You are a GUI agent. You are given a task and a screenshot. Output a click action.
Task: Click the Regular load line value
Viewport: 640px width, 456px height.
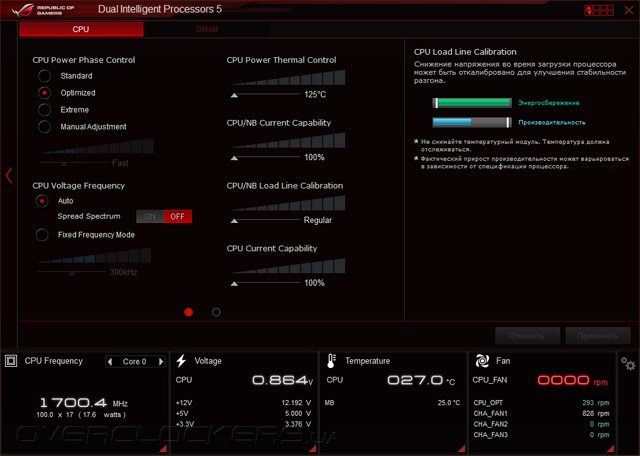(318, 220)
